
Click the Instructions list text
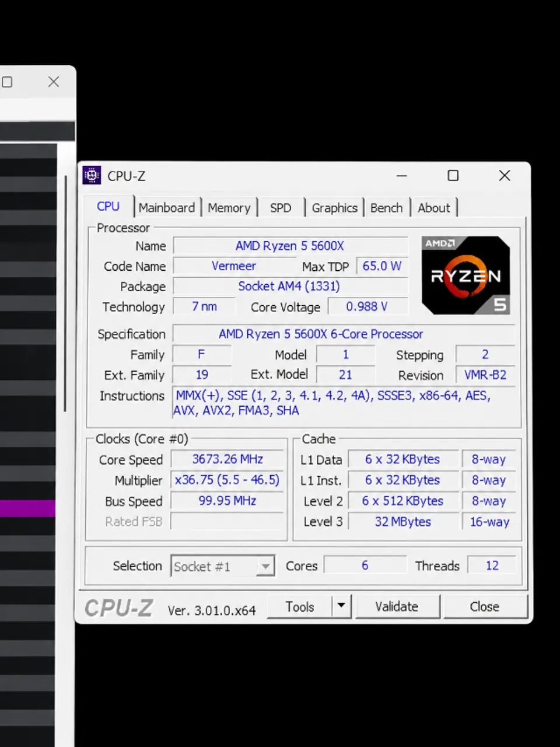coord(344,403)
